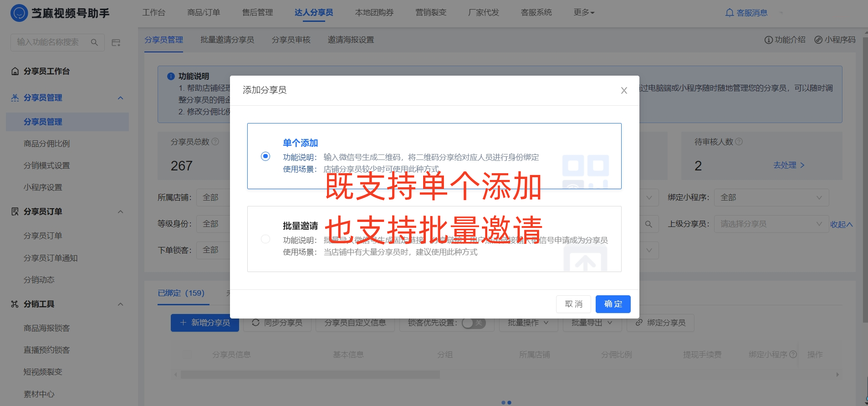Open 营销裂变 top menu

pyautogui.click(x=431, y=13)
